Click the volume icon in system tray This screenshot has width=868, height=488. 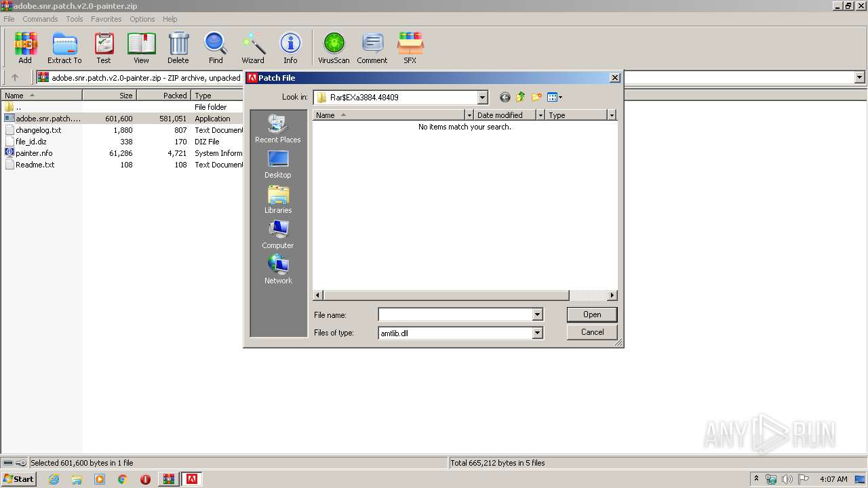point(787,479)
